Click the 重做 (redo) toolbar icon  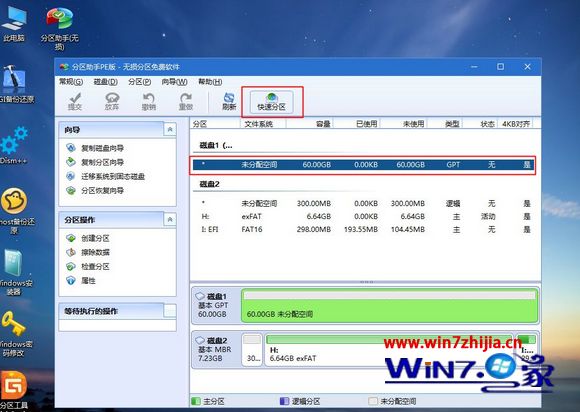pyautogui.click(x=186, y=101)
